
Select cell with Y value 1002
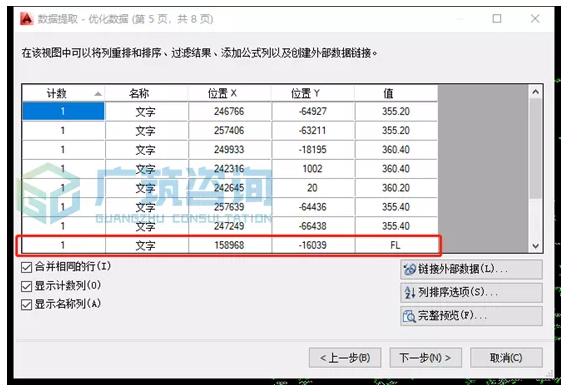tap(313, 169)
